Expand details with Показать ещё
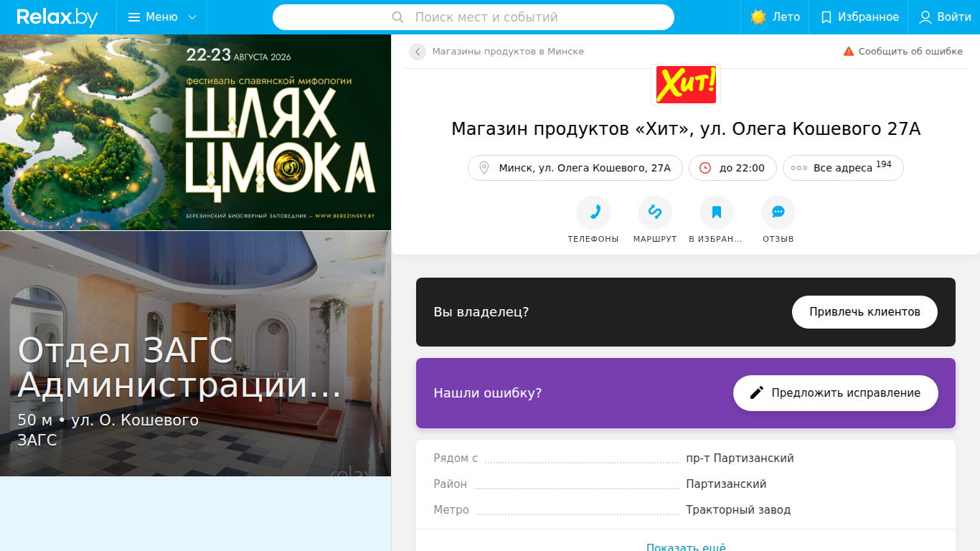The image size is (980, 551). click(686, 547)
